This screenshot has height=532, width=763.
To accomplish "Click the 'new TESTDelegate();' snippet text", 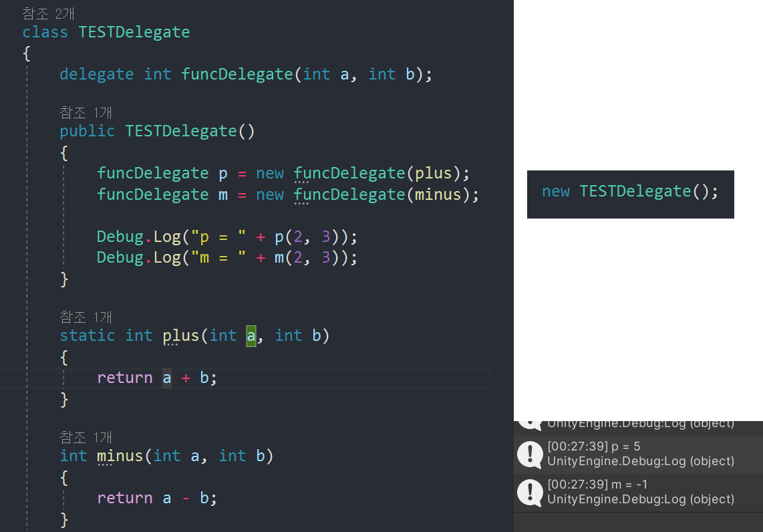I will pyautogui.click(x=630, y=192).
